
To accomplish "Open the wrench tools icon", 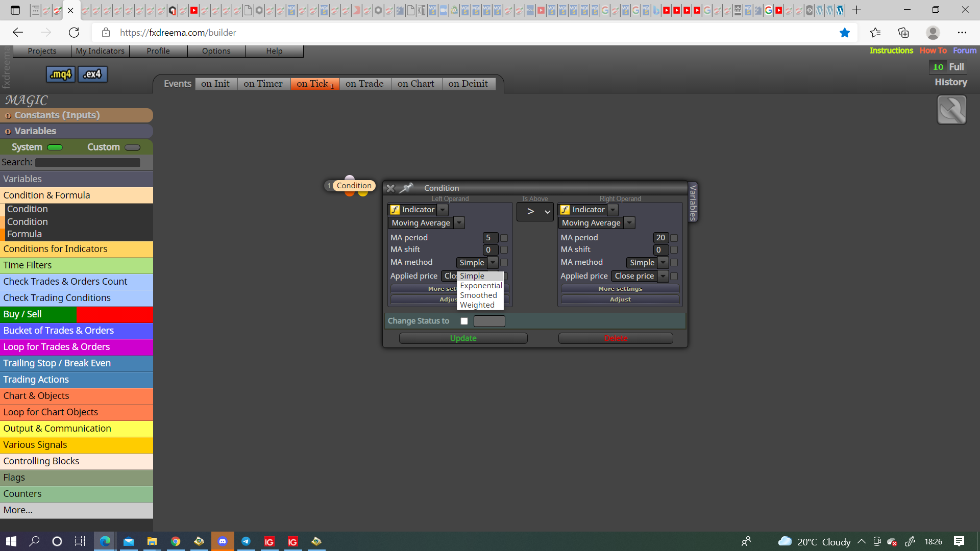I will pos(951,110).
